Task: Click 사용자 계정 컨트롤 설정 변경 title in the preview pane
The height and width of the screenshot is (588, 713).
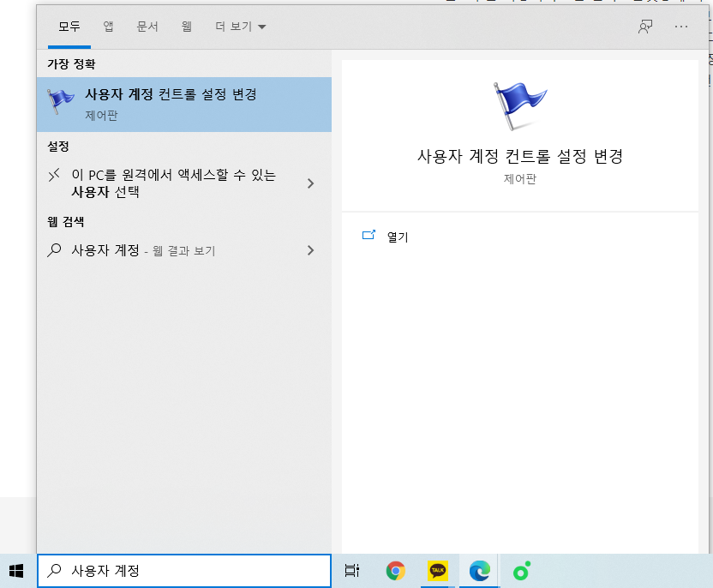Action: tap(519, 157)
